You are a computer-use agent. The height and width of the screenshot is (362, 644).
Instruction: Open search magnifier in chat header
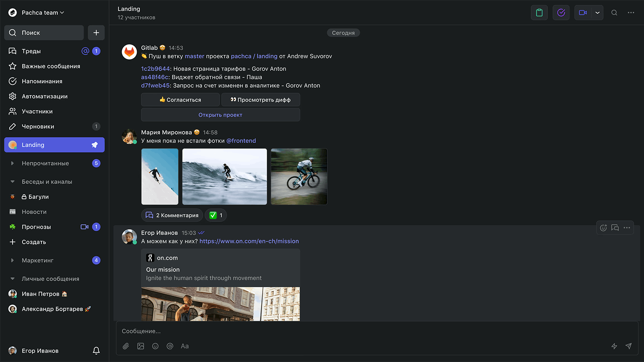tap(614, 13)
